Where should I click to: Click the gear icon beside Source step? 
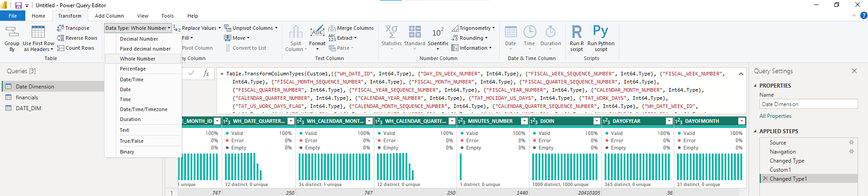pos(851,142)
